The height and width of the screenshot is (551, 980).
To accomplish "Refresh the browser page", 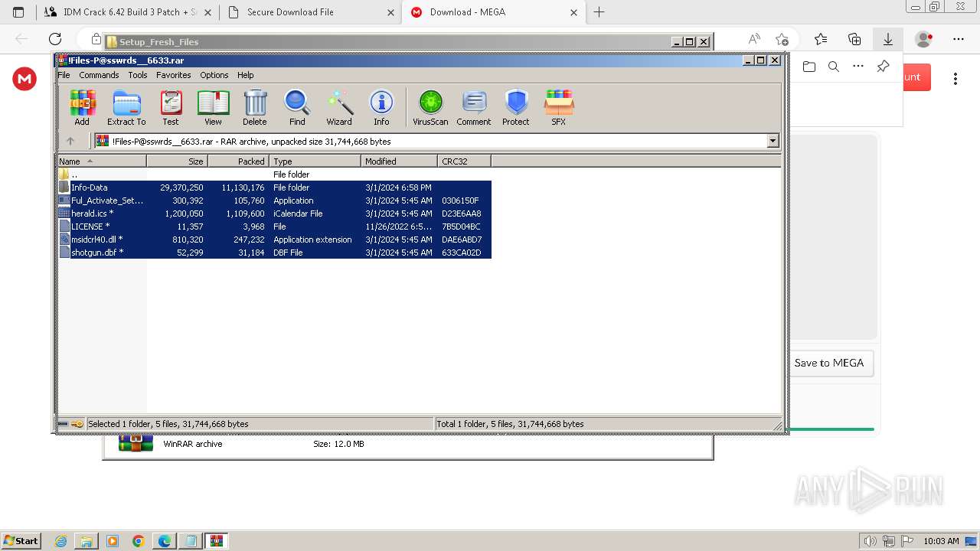I will pyautogui.click(x=55, y=39).
